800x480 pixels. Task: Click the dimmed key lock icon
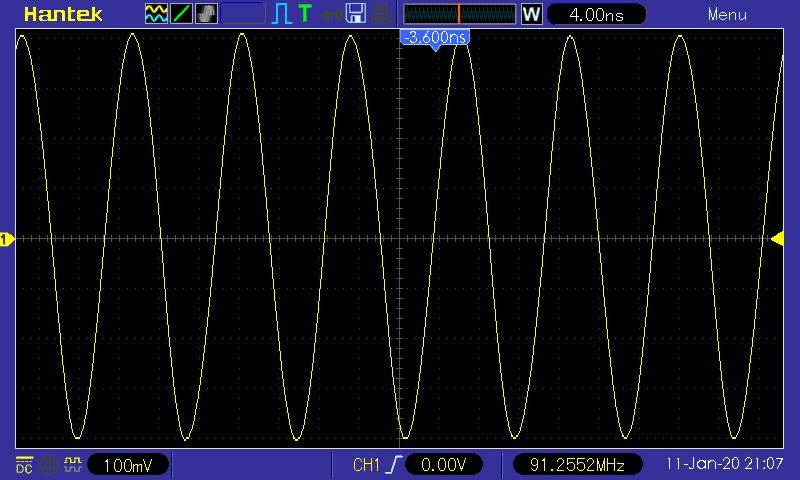[x=331, y=15]
